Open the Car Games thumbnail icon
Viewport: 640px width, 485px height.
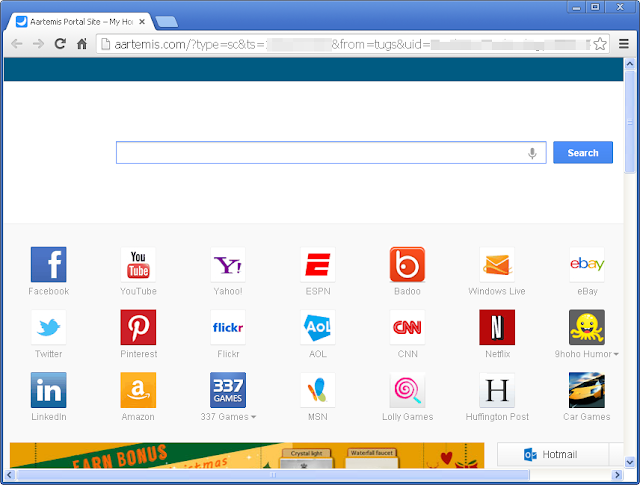pyautogui.click(x=587, y=390)
